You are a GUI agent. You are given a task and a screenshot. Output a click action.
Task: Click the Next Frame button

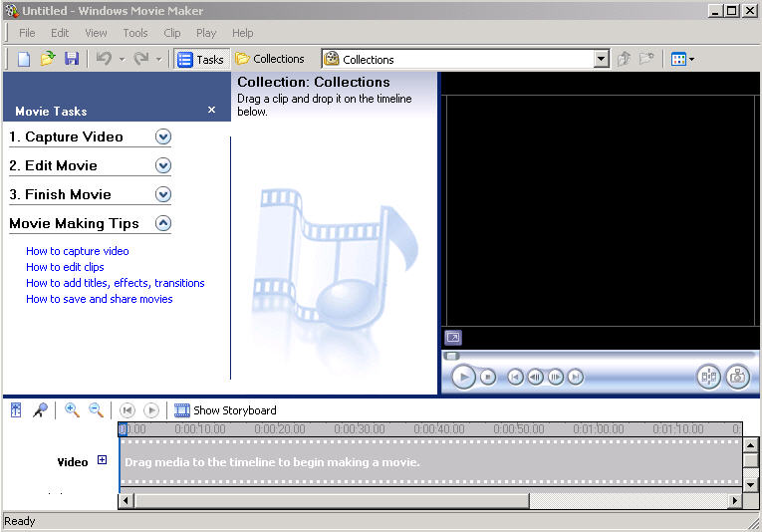tap(555, 377)
